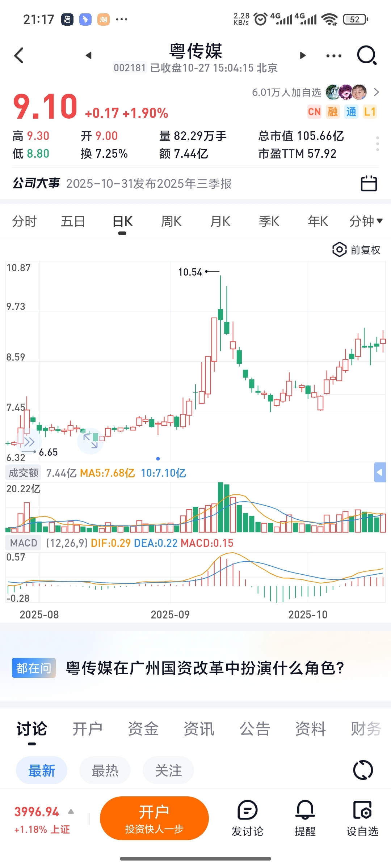Tap the 6.01万人加自选 text
Image resolution: width=391 pixels, height=868 pixels.
(286, 93)
